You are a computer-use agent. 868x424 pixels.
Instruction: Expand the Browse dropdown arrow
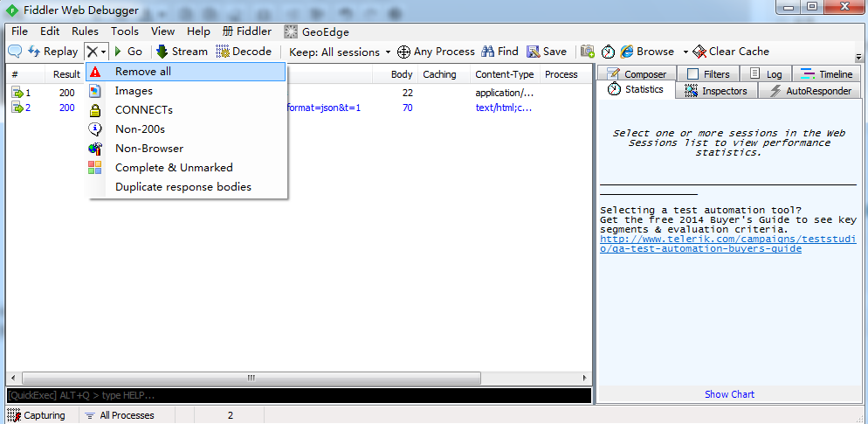coord(685,52)
